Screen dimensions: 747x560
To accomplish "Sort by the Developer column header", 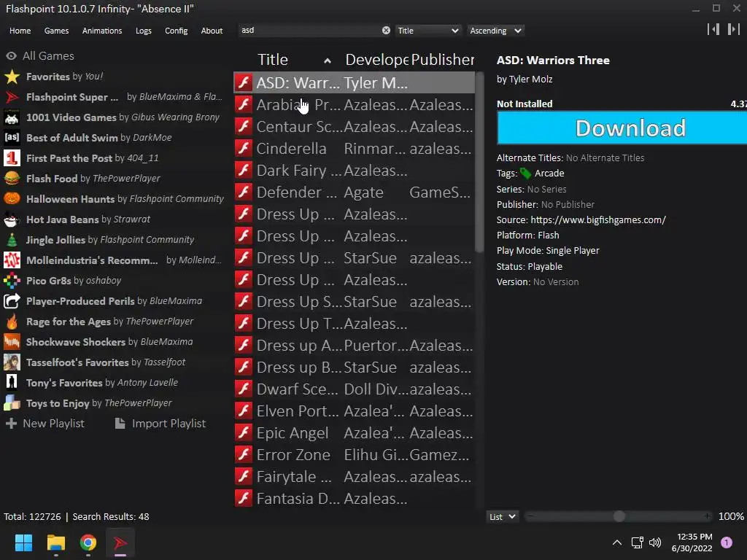I will tap(376, 60).
